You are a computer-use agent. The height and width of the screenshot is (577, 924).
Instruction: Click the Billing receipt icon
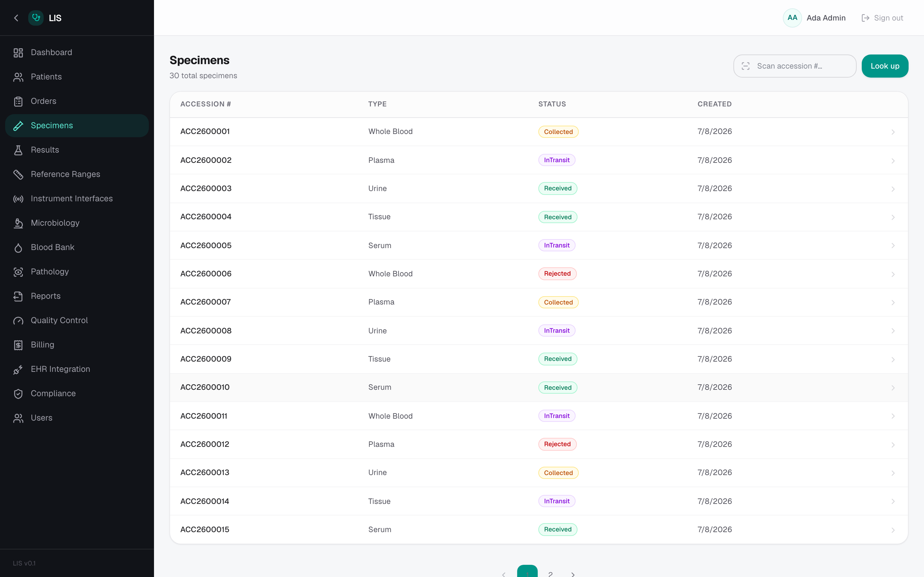(x=18, y=345)
